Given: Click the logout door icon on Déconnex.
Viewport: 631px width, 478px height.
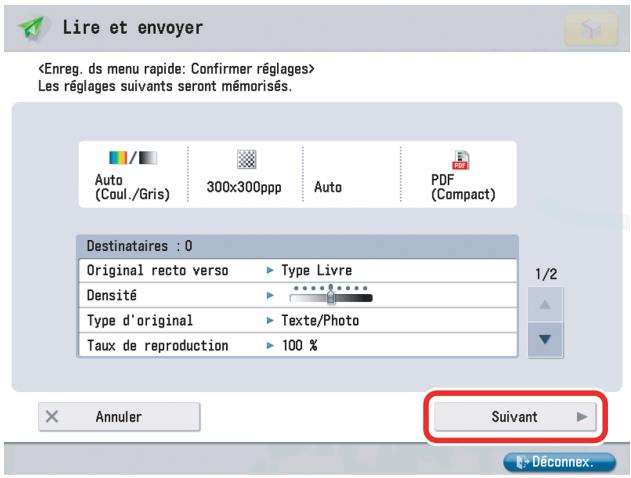Looking at the screenshot, I should pos(522,462).
